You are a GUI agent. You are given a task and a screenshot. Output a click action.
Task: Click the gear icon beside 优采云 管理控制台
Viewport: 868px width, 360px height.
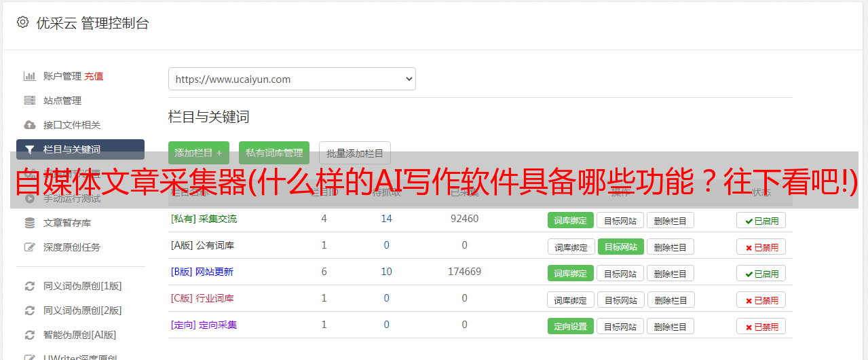pos(23,22)
